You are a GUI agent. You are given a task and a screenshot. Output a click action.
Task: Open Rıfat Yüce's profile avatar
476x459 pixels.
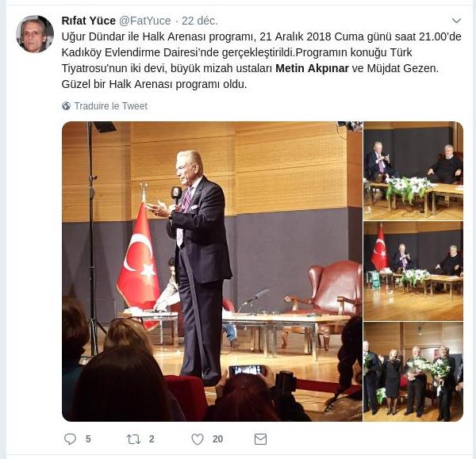35,34
